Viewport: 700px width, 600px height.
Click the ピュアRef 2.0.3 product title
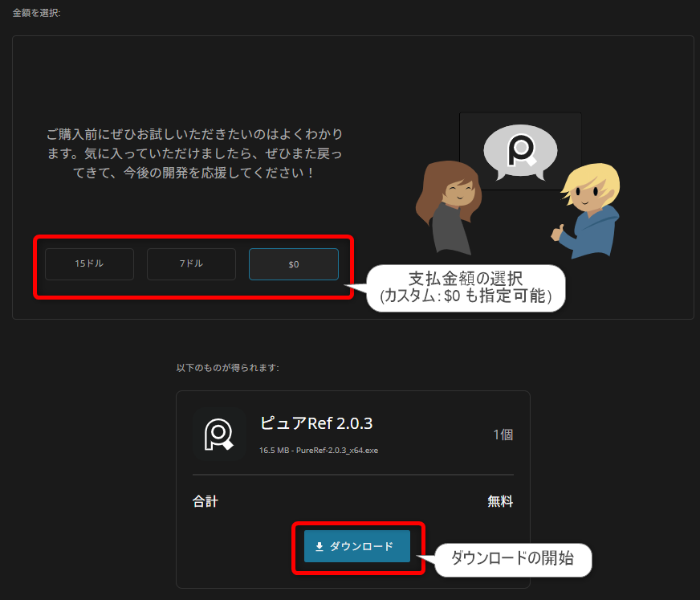tap(316, 423)
